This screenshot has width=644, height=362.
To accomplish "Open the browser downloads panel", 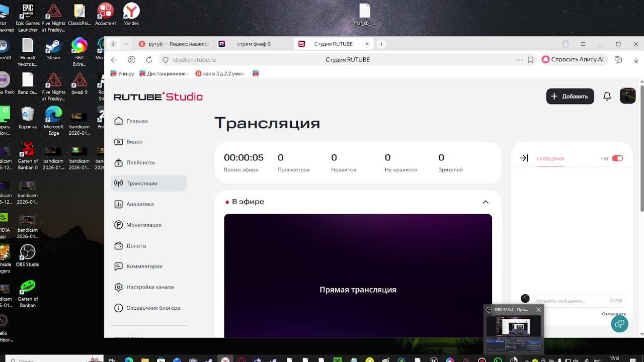I will point(636,59).
